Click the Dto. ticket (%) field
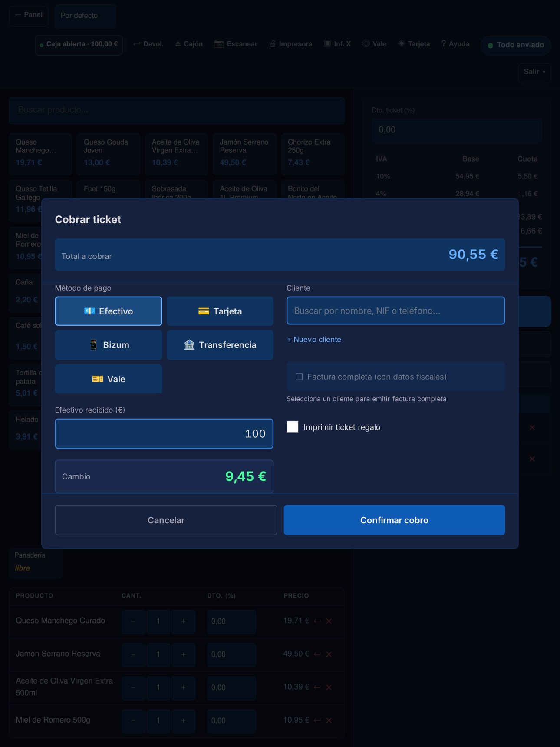 tap(457, 130)
